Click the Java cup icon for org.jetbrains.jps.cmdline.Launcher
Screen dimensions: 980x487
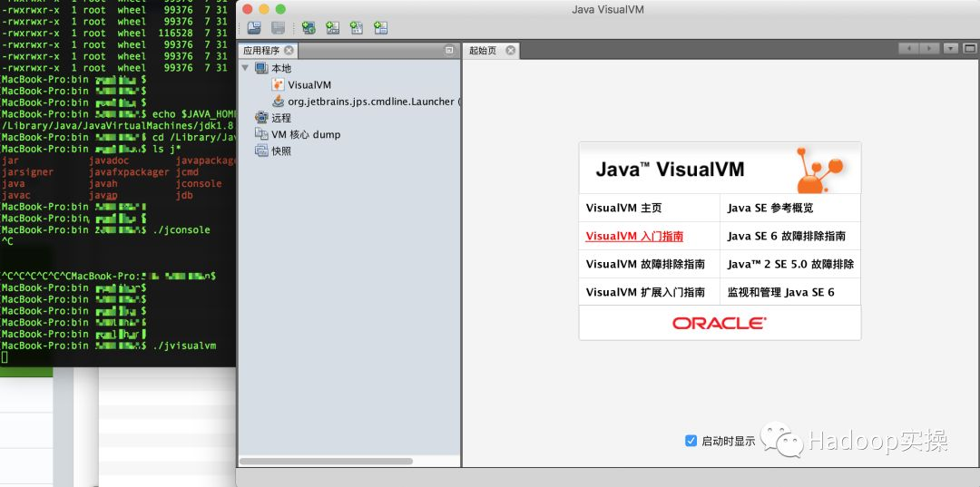tap(279, 102)
